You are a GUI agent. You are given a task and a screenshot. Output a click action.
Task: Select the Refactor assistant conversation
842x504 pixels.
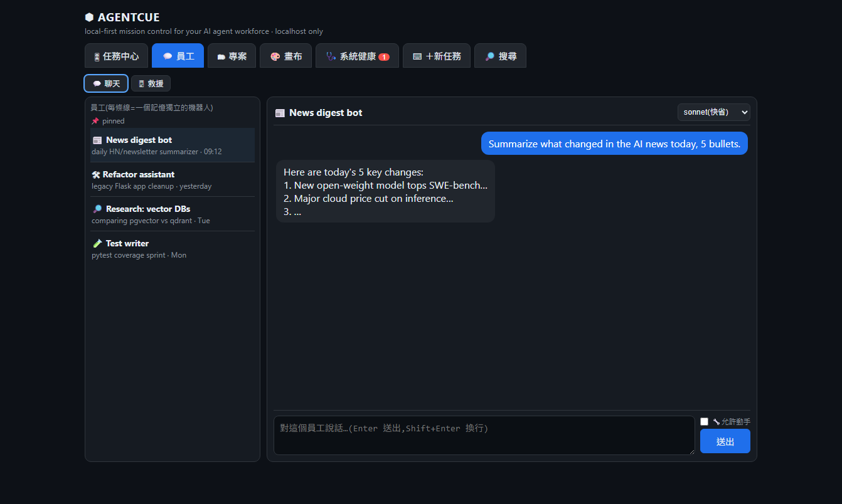pyautogui.click(x=173, y=180)
